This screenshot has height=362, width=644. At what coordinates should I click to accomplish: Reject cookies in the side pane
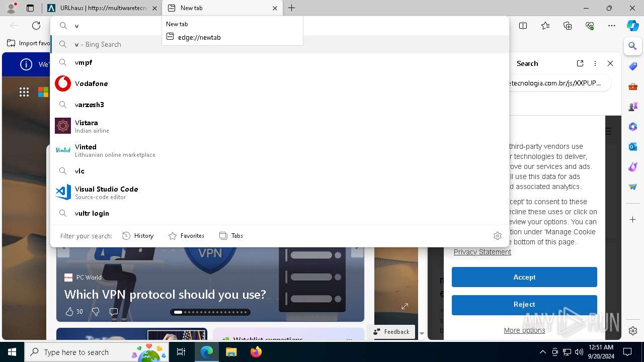pyautogui.click(x=524, y=305)
